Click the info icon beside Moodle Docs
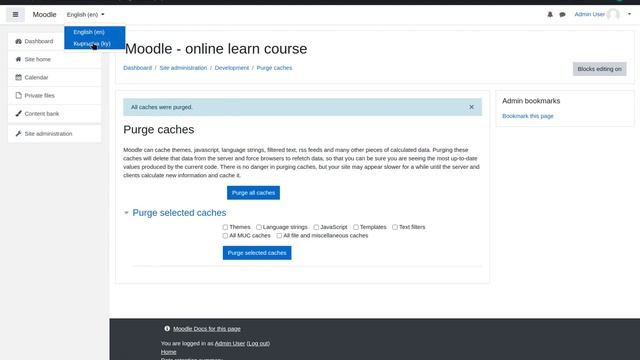The width and height of the screenshot is (640, 360). pos(167,329)
